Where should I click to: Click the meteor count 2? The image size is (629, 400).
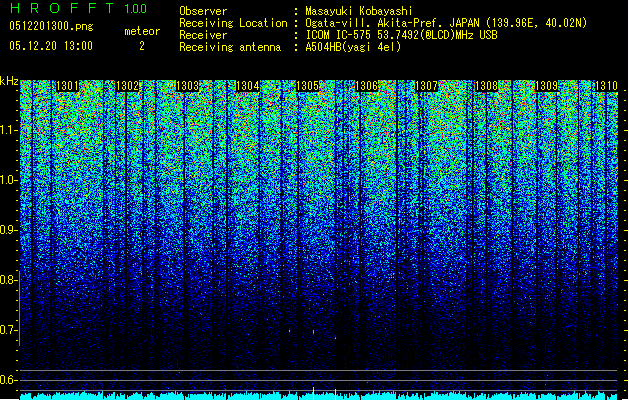click(142, 46)
